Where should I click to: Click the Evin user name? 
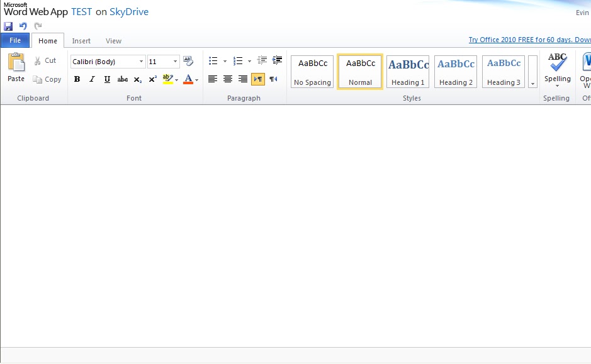582,13
